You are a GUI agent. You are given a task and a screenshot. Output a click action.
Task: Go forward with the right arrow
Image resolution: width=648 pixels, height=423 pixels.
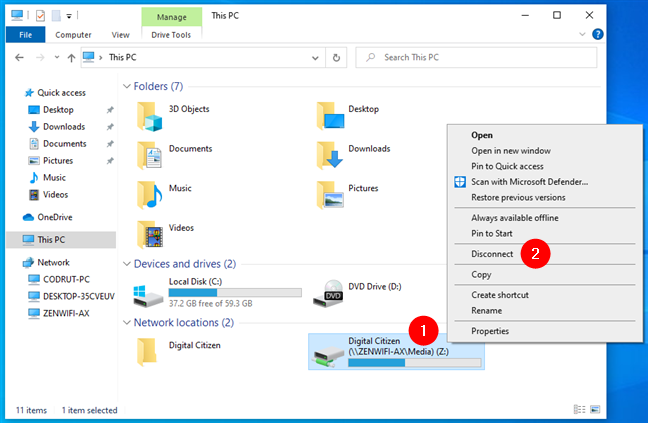40,57
